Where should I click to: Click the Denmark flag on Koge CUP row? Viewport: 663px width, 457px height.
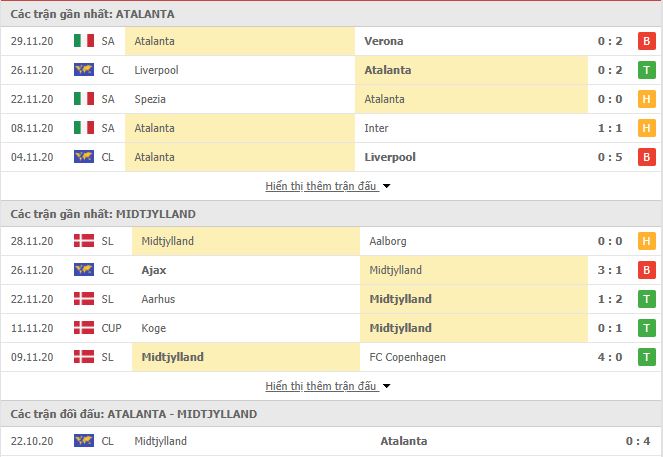coord(84,328)
